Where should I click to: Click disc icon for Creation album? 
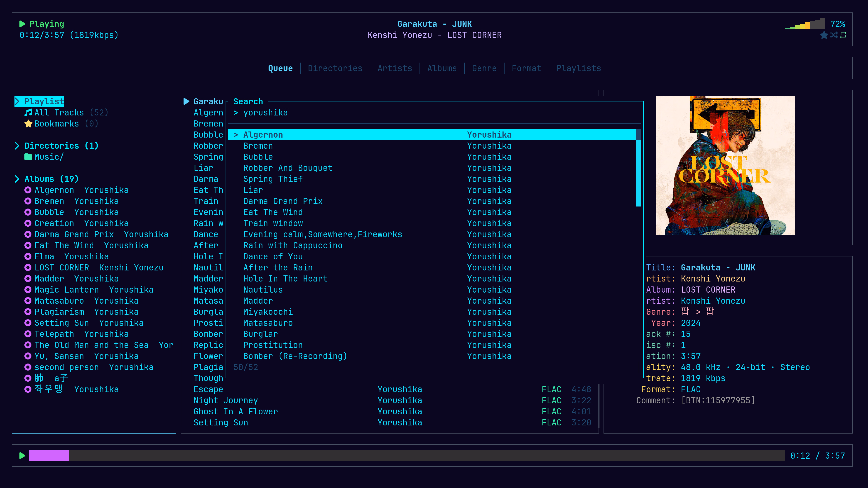(28, 223)
